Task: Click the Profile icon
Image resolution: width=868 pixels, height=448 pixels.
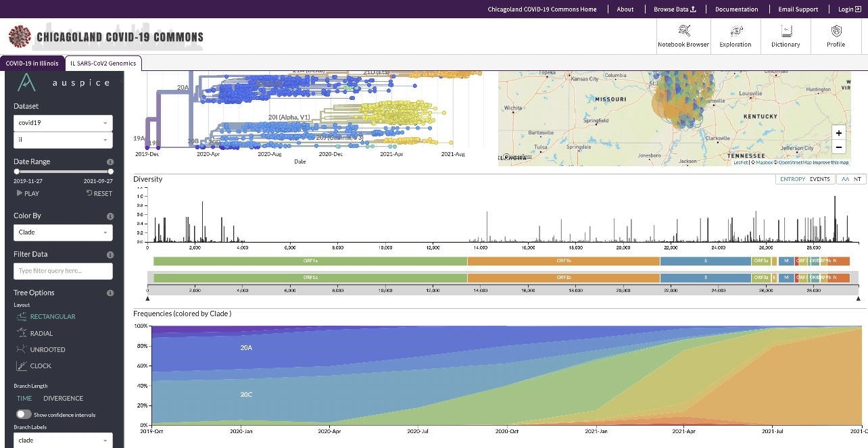Action: point(836,36)
